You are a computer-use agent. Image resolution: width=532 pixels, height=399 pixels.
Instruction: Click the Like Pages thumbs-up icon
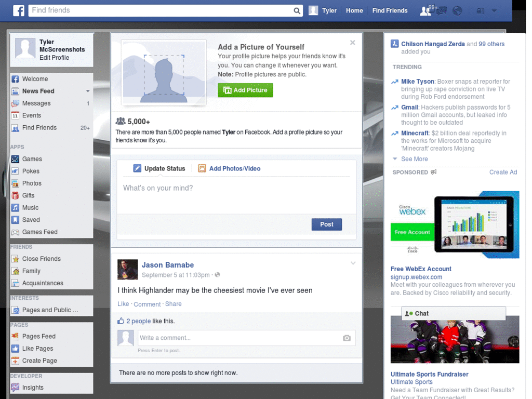[15, 349]
